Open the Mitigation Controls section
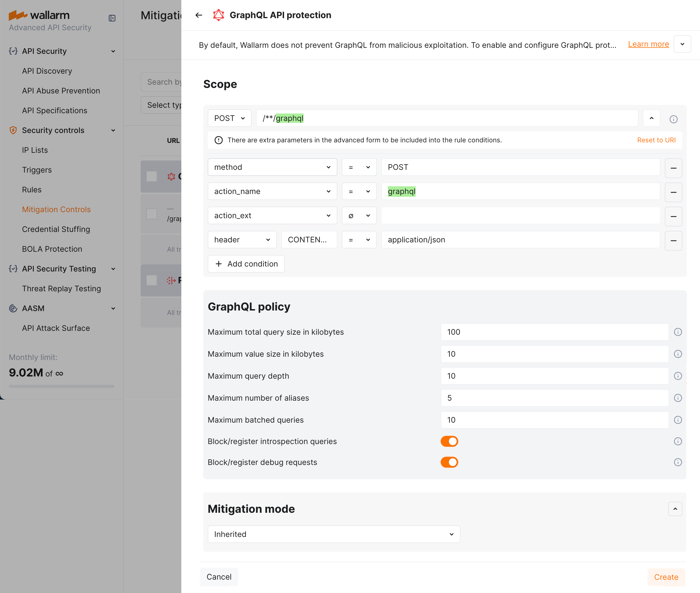The width and height of the screenshot is (700, 593). (x=56, y=209)
